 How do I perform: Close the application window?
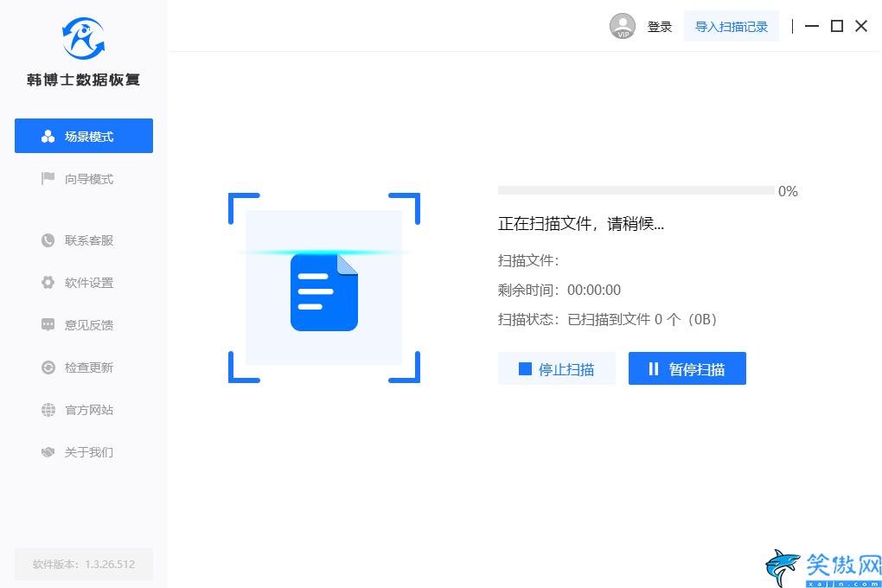click(861, 26)
